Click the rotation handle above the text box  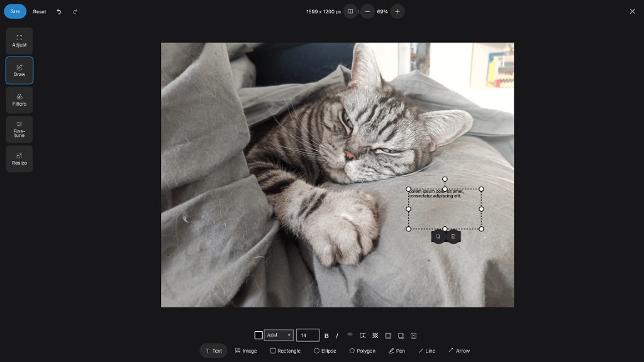pos(445,179)
